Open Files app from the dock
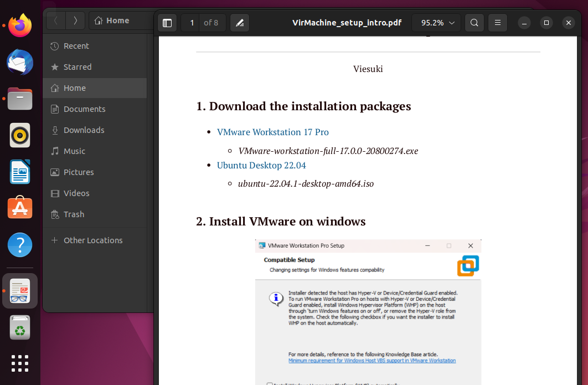This screenshot has width=588, height=385. [20, 99]
